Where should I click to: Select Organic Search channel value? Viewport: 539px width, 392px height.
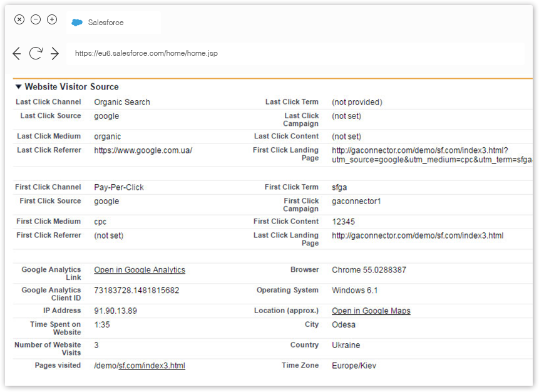pos(122,102)
